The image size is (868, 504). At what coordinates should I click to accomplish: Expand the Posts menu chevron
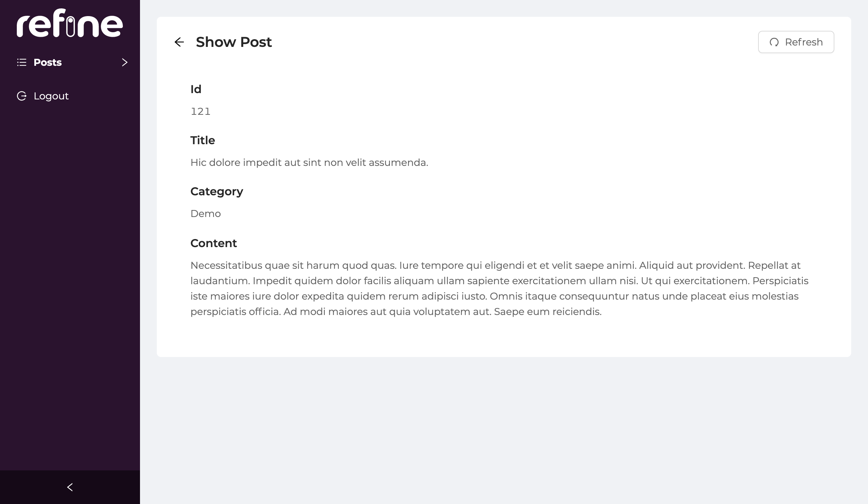(125, 62)
